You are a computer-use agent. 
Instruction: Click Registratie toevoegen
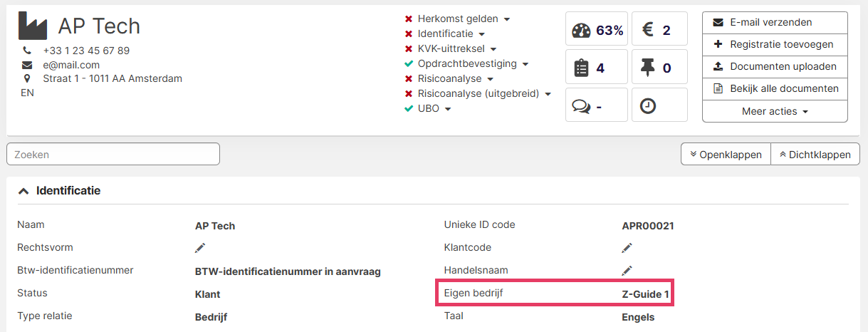tap(775, 44)
